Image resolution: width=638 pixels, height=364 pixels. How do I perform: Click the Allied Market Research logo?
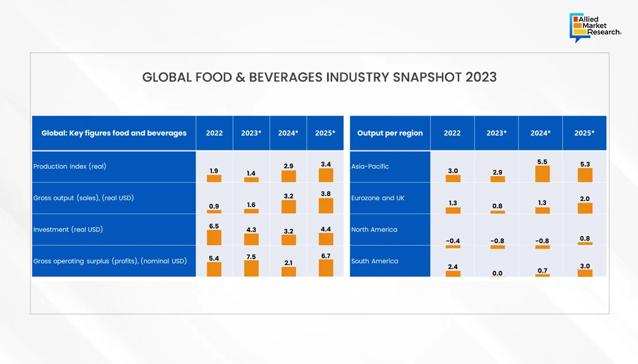[595, 28]
